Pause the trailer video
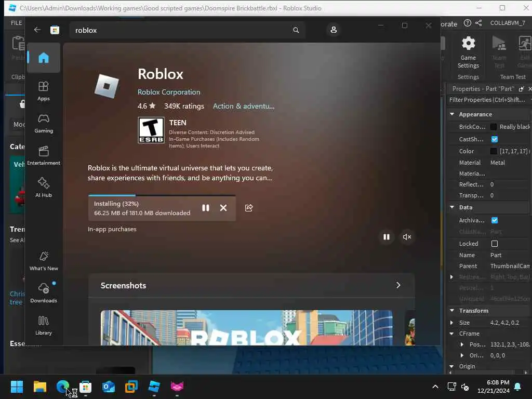The width and height of the screenshot is (532, 399). (x=386, y=237)
